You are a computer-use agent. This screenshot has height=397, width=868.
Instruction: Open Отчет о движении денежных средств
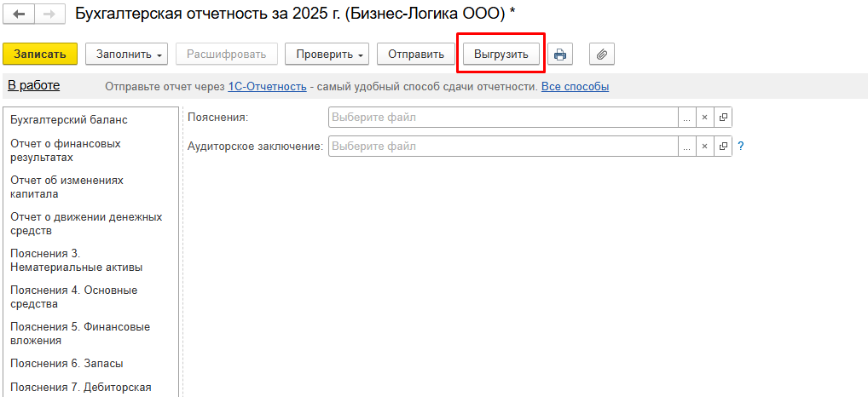click(86, 223)
